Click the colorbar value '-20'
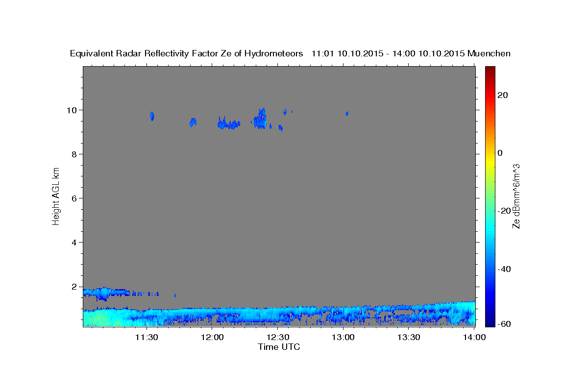This screenshot has height=392, width=588. [504, 211]
